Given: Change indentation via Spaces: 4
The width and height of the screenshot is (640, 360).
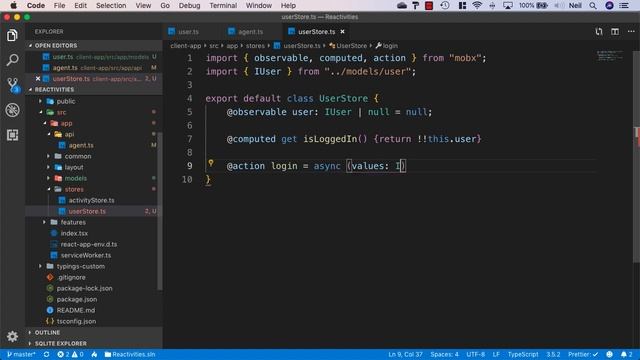Looking at the screenshot, I should coord(444,354).
